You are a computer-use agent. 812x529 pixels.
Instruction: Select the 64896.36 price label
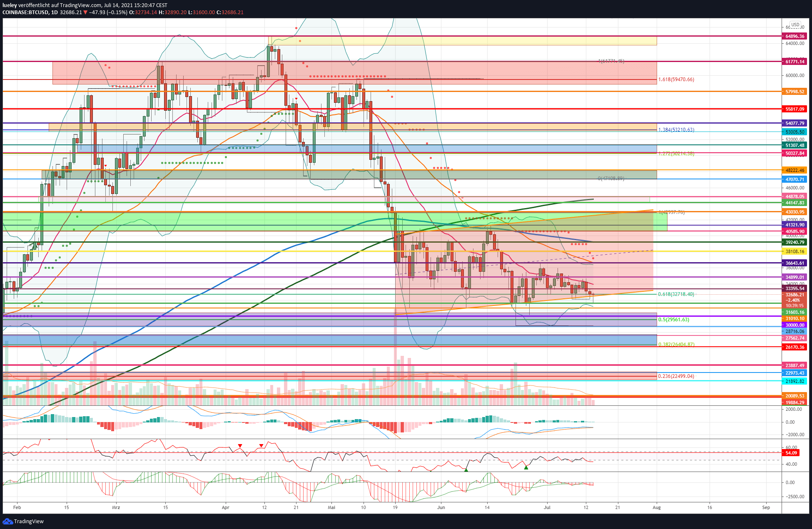coord(795,36)
